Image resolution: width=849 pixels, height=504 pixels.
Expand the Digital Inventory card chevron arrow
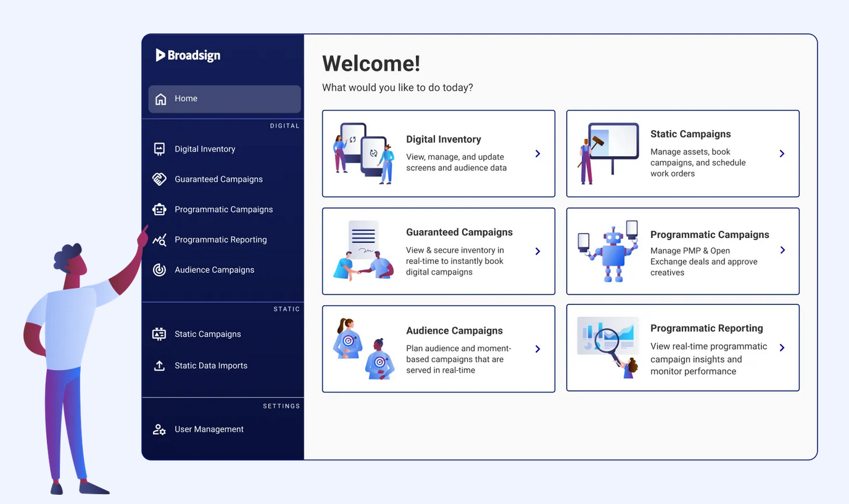pos(537,154)
